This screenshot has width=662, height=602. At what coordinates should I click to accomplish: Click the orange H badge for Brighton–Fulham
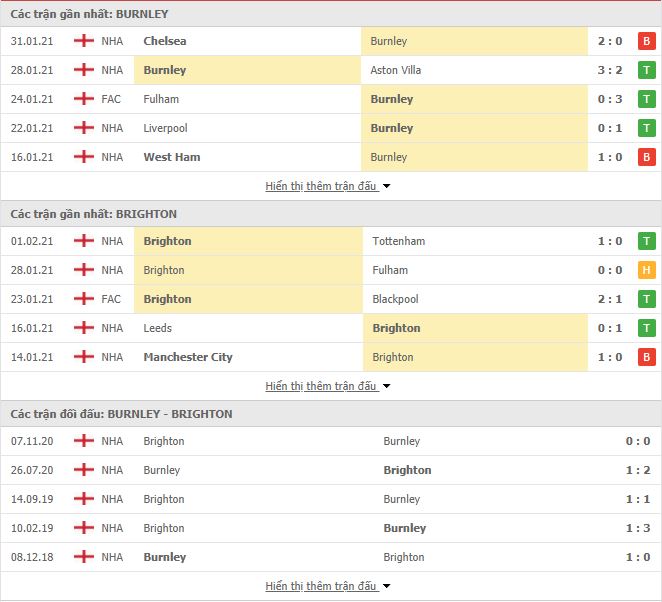click(x=646, y=270)
